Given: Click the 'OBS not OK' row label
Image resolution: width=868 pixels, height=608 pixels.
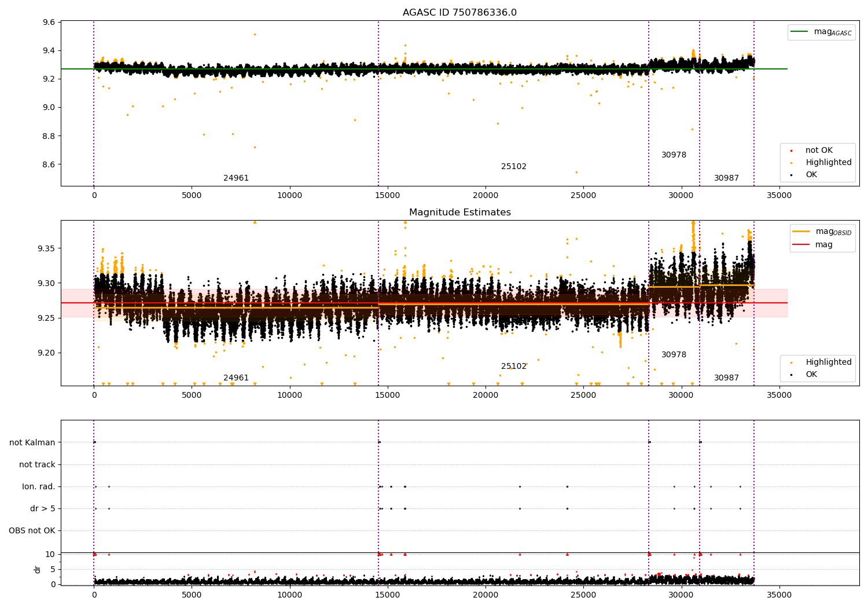Looking at the screenshot, I should point(32,531).
